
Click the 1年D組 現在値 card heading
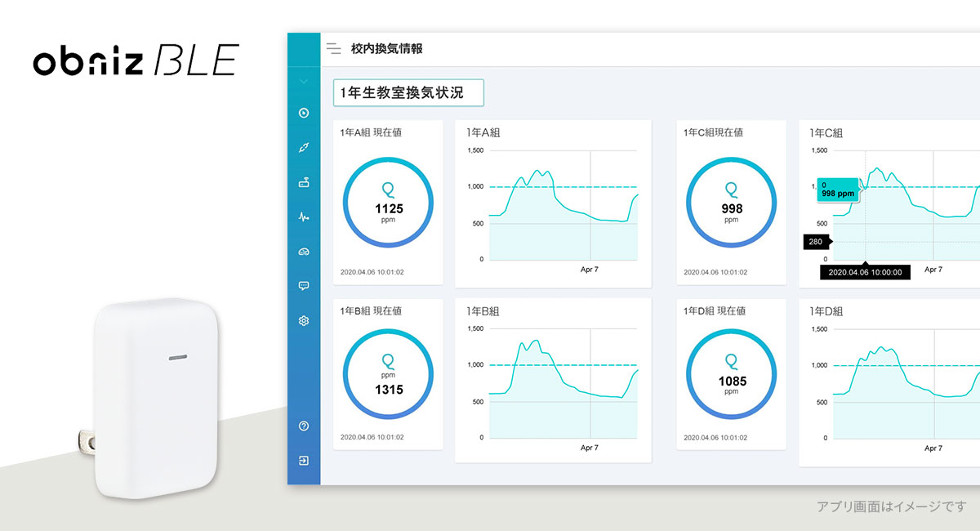[x=715, y=311]
